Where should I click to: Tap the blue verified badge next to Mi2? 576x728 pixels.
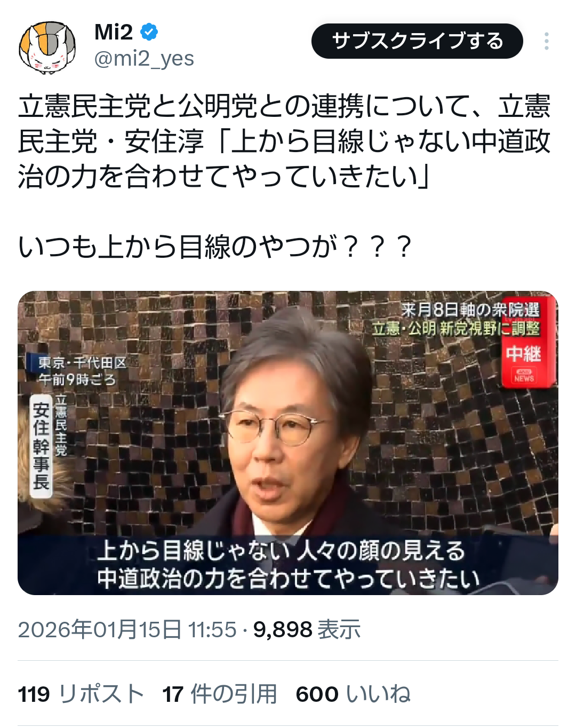[x=149, y=33]
